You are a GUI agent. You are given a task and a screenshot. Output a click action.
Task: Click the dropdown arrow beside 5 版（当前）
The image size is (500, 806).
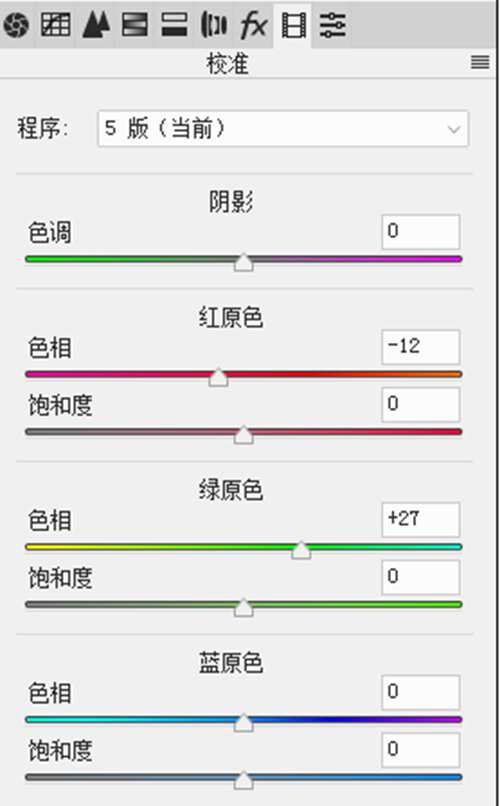coord(453,129)
